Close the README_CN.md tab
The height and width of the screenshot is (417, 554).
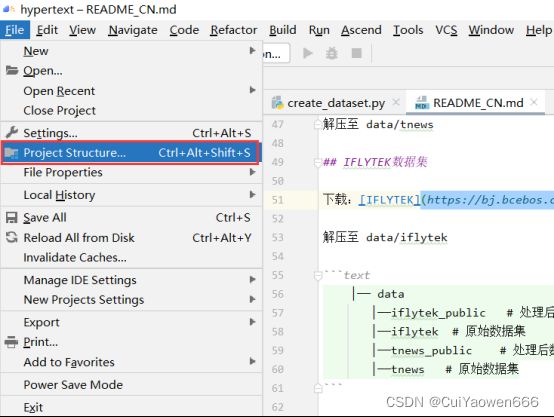[534, 102]
